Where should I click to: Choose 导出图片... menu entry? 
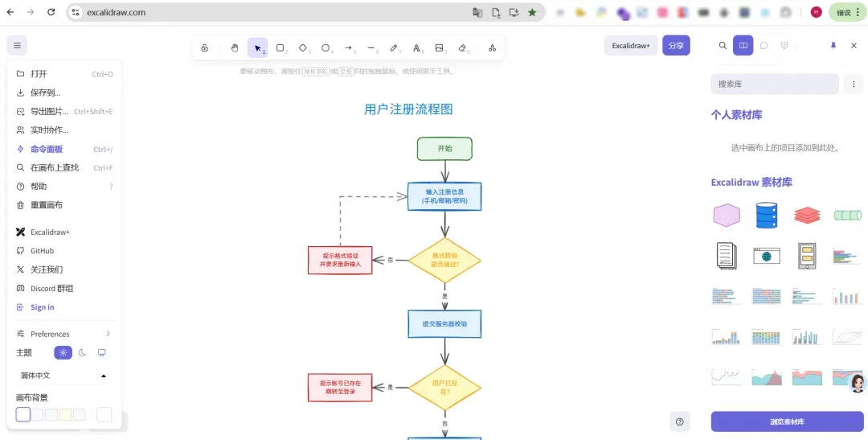pyautogui.click(x=64, y=111)
